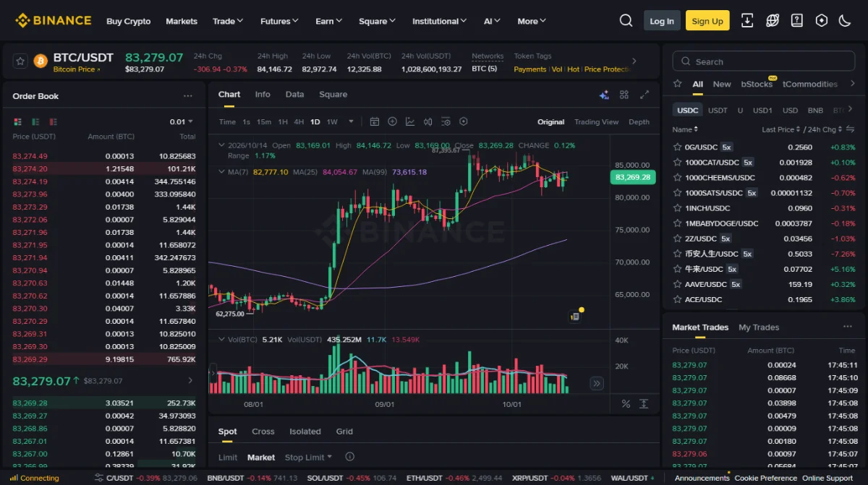
Task: Open the favorites star tab in market list
Action: pos(677,84)
